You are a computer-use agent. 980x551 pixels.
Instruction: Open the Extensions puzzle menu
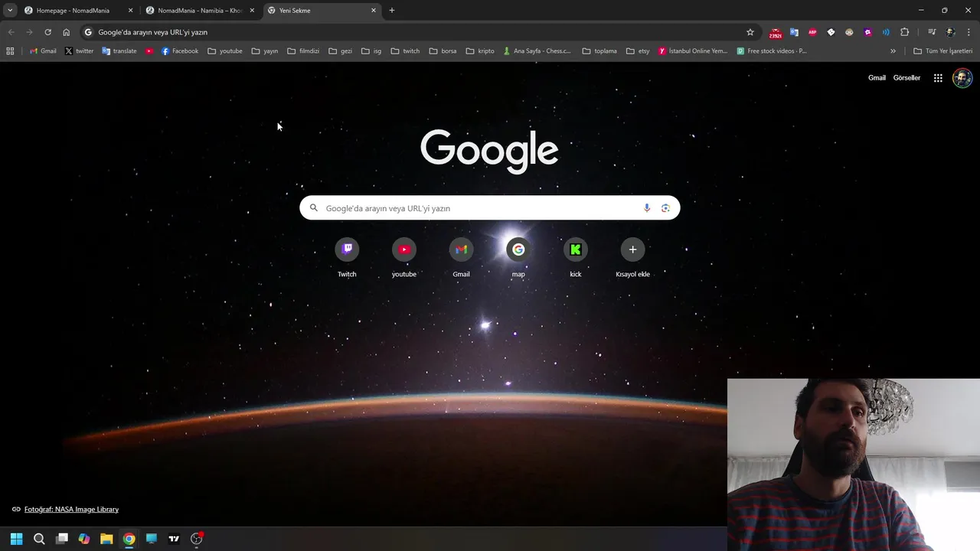pyautogui.click(x=905, y=32)
